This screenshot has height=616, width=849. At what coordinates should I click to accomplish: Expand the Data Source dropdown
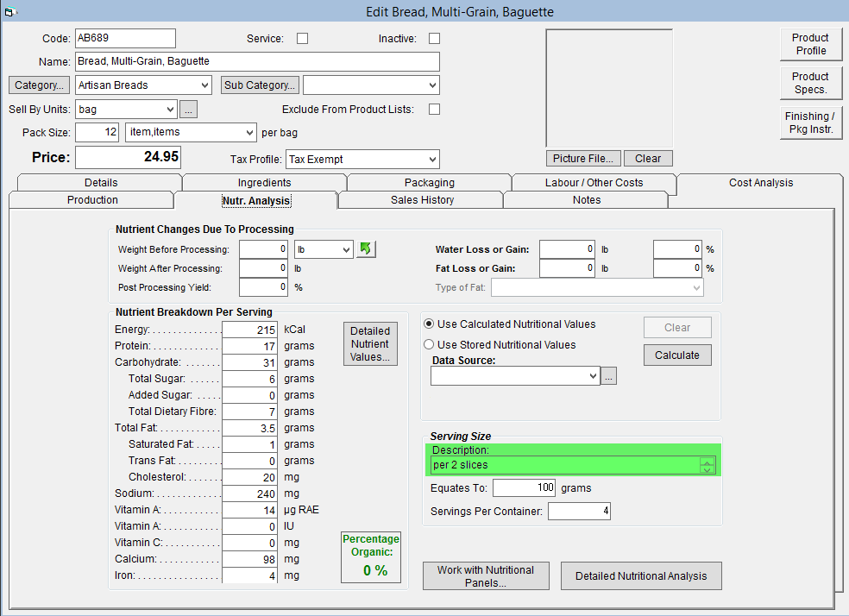pos(593,375)
